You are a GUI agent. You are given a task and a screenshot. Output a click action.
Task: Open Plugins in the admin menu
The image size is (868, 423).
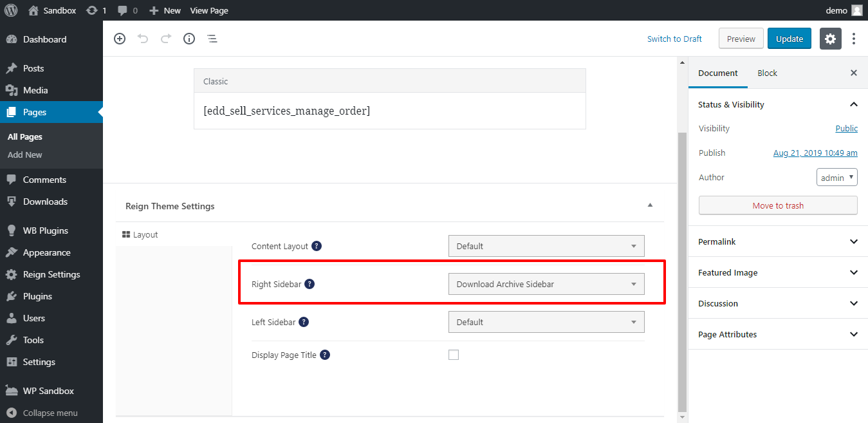pos(51,296)
